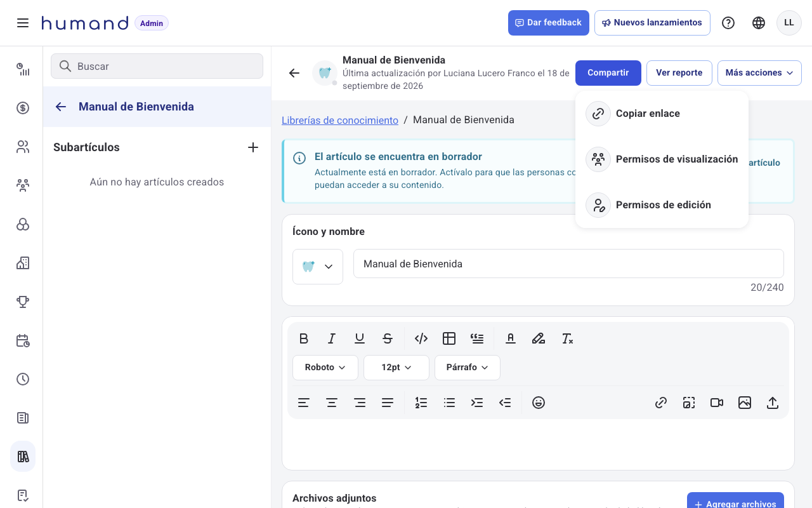Open the news article sidebar icon
The height and width of the screenshot is (508, 812).
[x=23, y=418]
